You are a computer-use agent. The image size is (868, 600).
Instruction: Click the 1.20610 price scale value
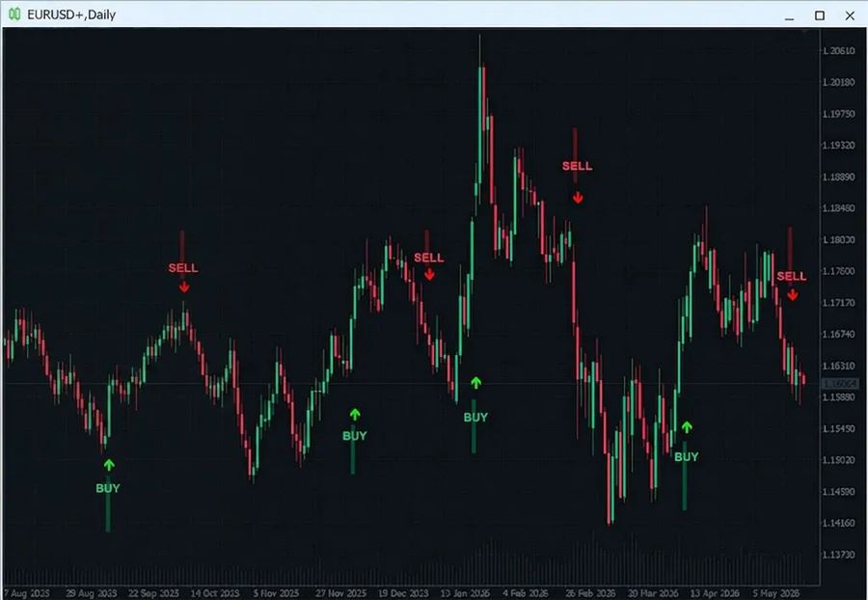839,51
